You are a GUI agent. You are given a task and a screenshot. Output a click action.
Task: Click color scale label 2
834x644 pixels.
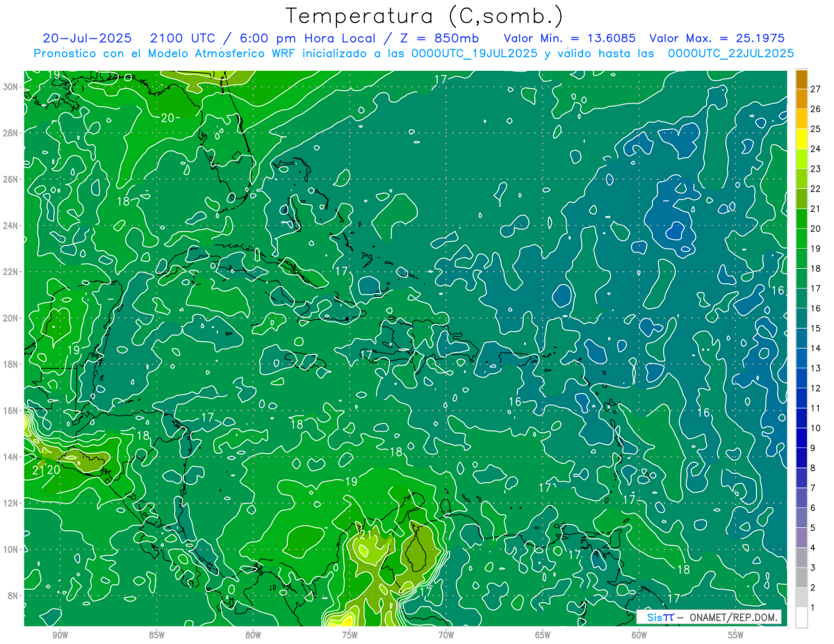(x=813, y=588)
